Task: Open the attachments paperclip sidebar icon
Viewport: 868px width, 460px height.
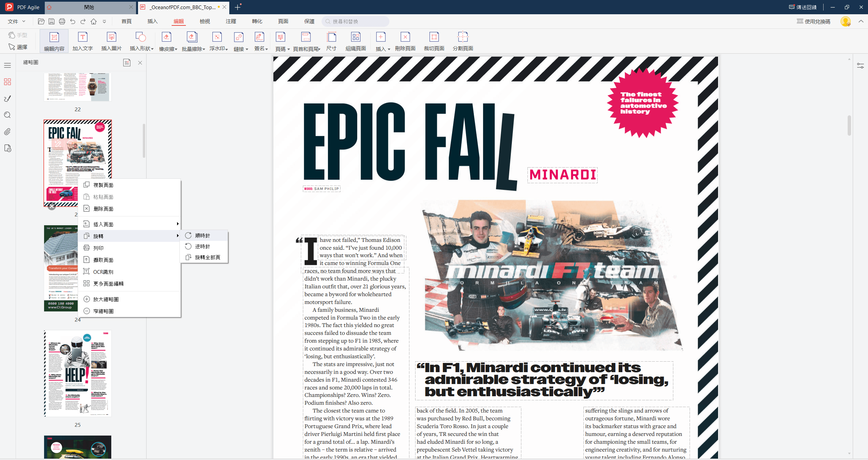Action: [x=7, y=132]
